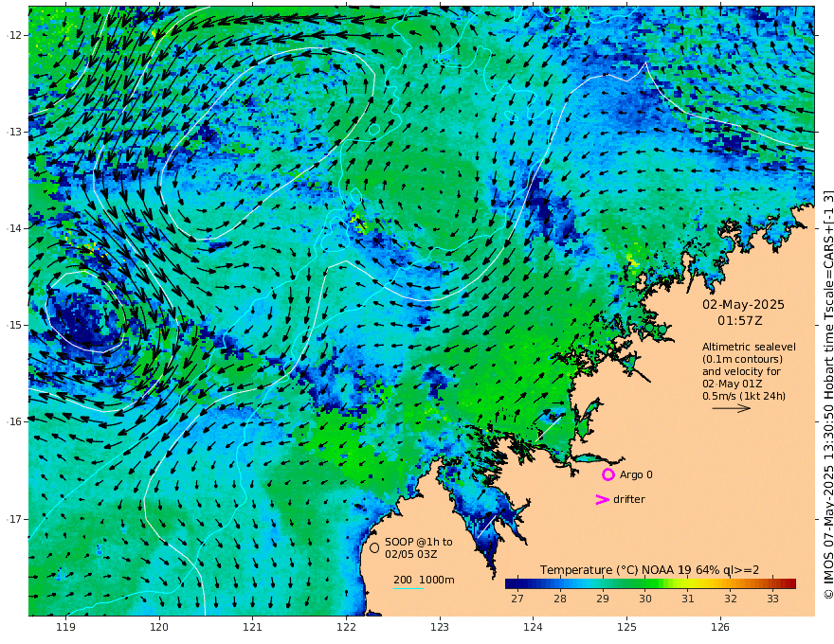Image resolution: width=834 pixels, height=644 pixels.
Task: Click the 0.5m/s velocity scale arrow
Action: (x=732, y=408)
